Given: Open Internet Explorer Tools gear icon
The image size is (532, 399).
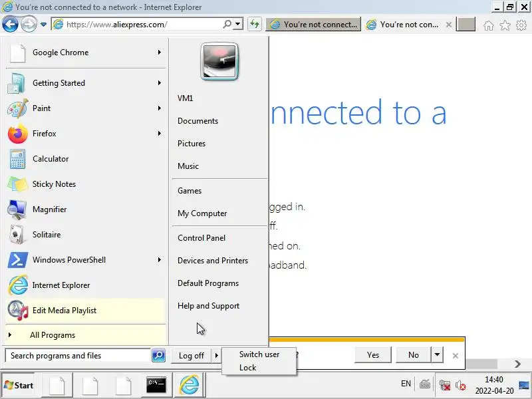Looking at the screenshot, I should click(521, 25).
